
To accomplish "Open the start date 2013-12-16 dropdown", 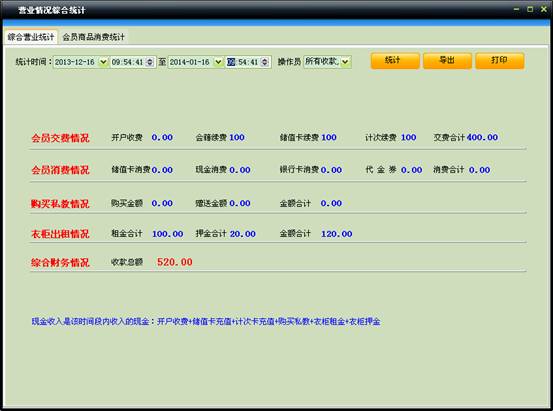I will [x=103, y=62].
